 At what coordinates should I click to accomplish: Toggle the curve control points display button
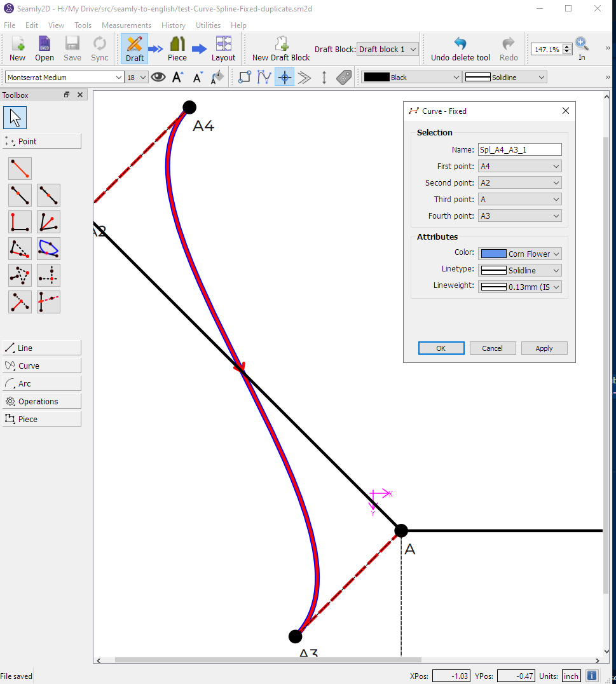[264, 77]
